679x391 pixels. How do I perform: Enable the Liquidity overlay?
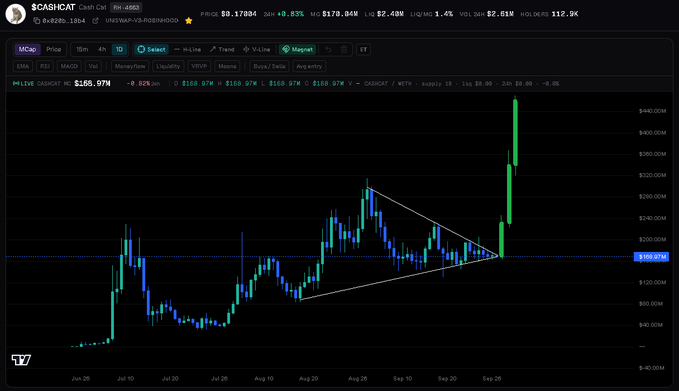168,66
